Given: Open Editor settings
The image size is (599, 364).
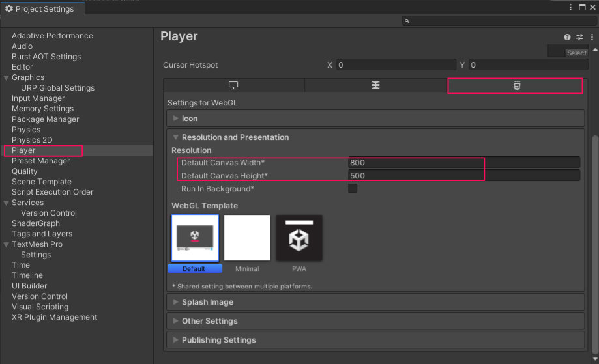Looking at the screenshot, I should click(22, 67).
